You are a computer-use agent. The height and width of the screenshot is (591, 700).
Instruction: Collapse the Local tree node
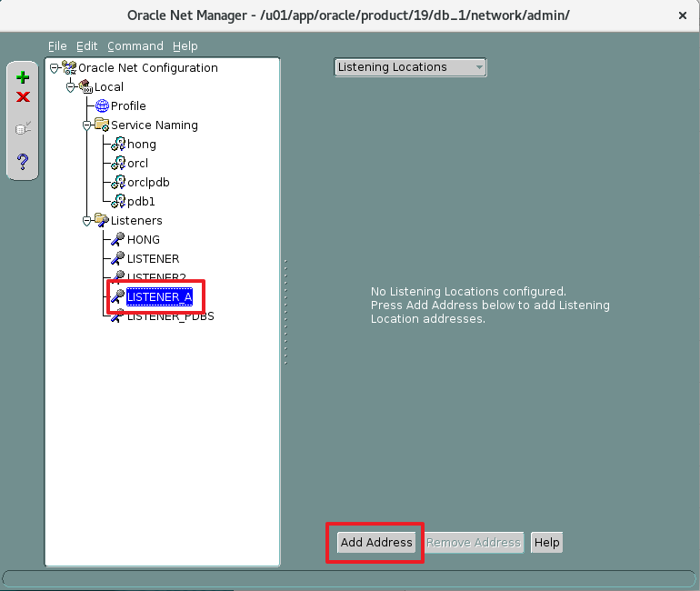point(71,87)
